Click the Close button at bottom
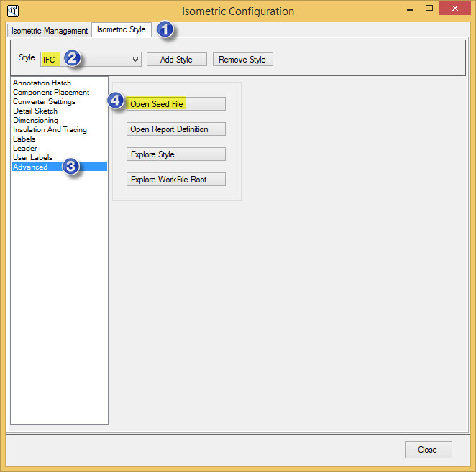The height and width of the screenshot is (472, 476). pos(428,450)
